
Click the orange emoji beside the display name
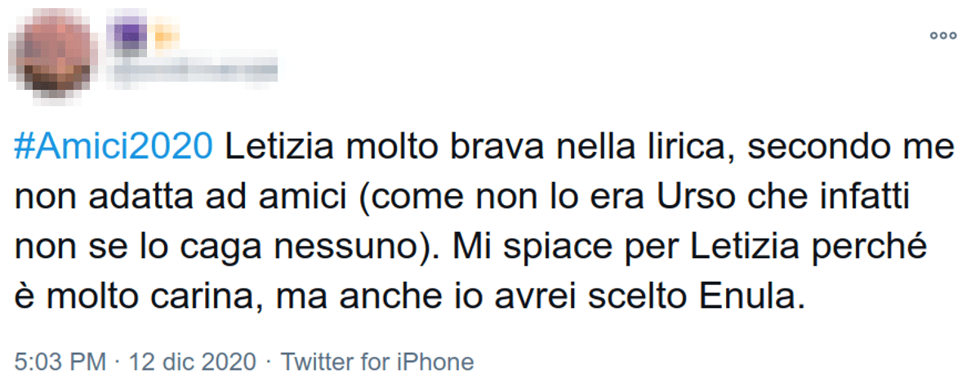click(x=166, y=36)
